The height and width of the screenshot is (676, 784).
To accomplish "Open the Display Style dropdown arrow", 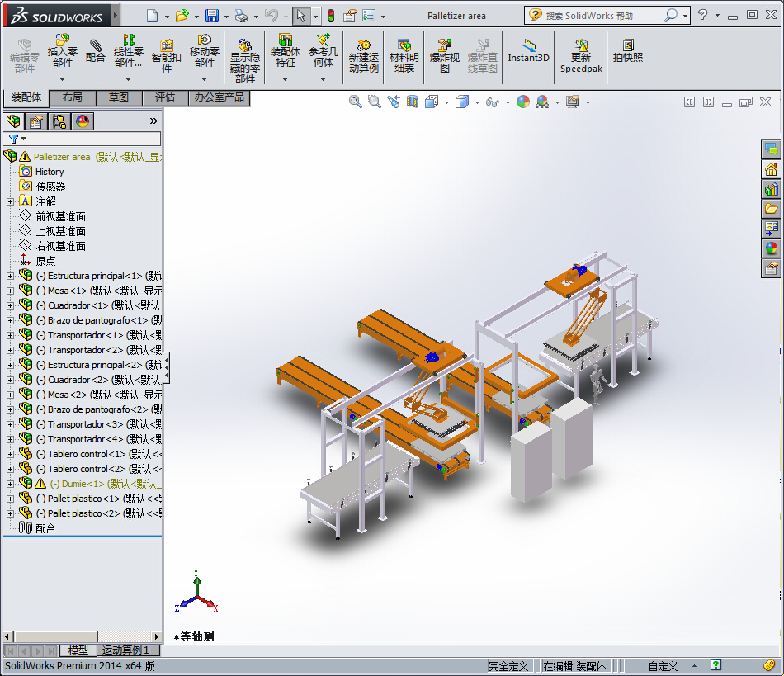I will pos(477,102).
